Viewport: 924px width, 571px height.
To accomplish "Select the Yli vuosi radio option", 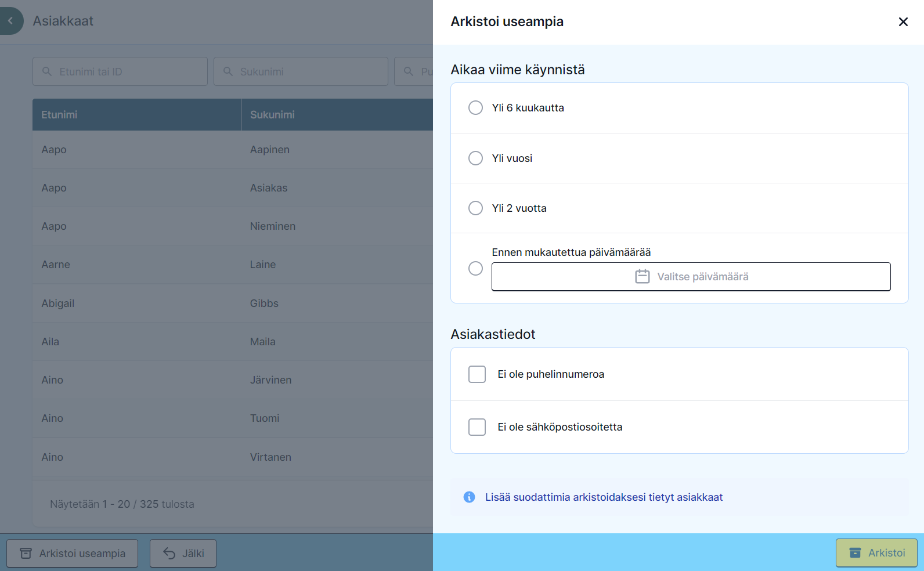I will 475,158.
